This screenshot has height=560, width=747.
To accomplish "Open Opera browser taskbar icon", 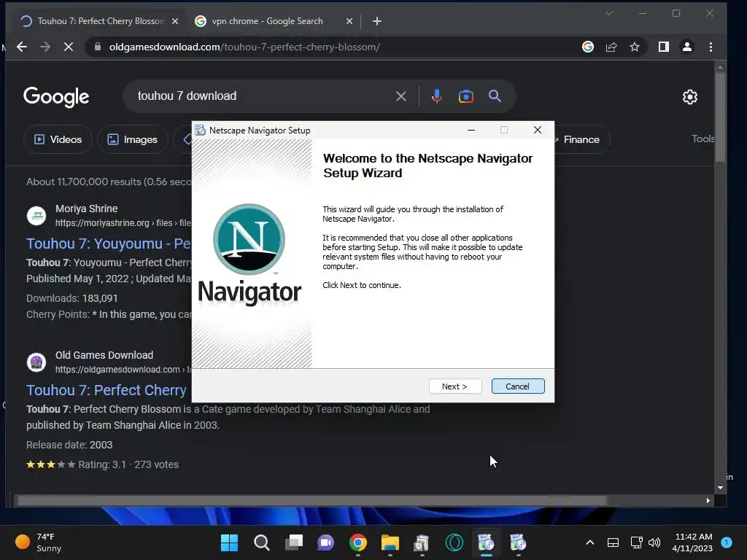I will pyautogui.click(x=454, y=542).
